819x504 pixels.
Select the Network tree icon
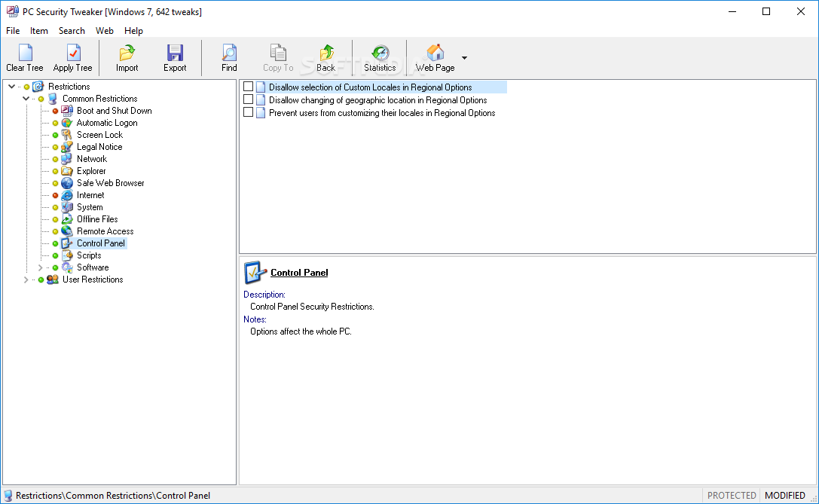67,159
